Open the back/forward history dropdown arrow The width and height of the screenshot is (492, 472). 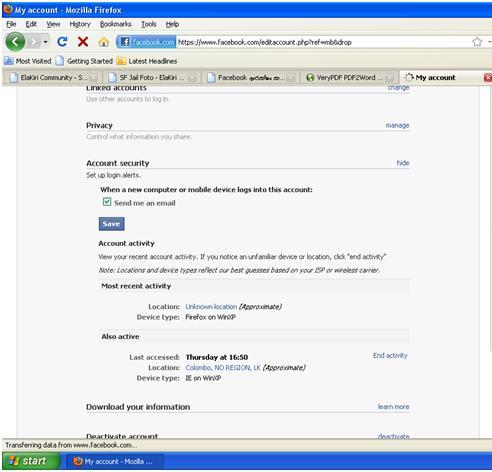click(45, 42)
